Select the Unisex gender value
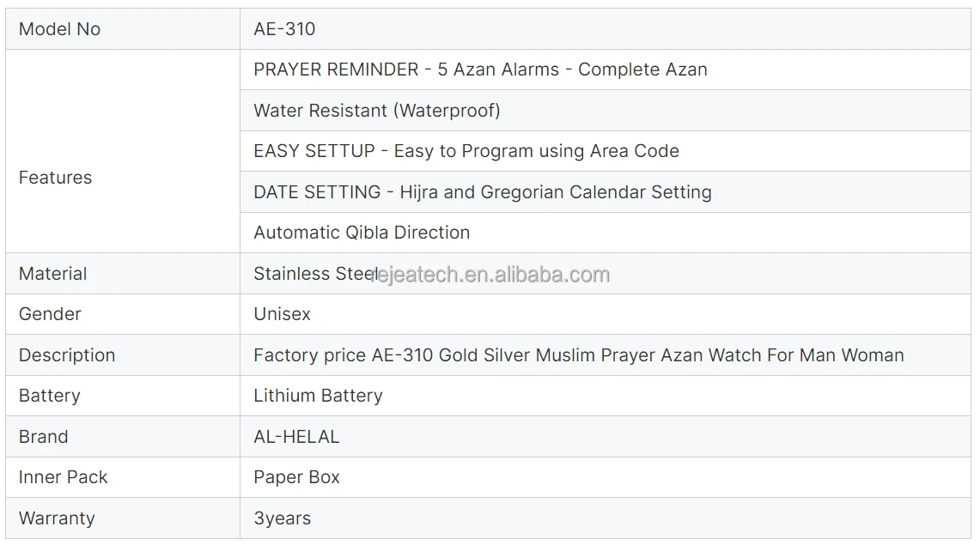Image resolution: width=980 pixels, height=551 pixels. 282,314
